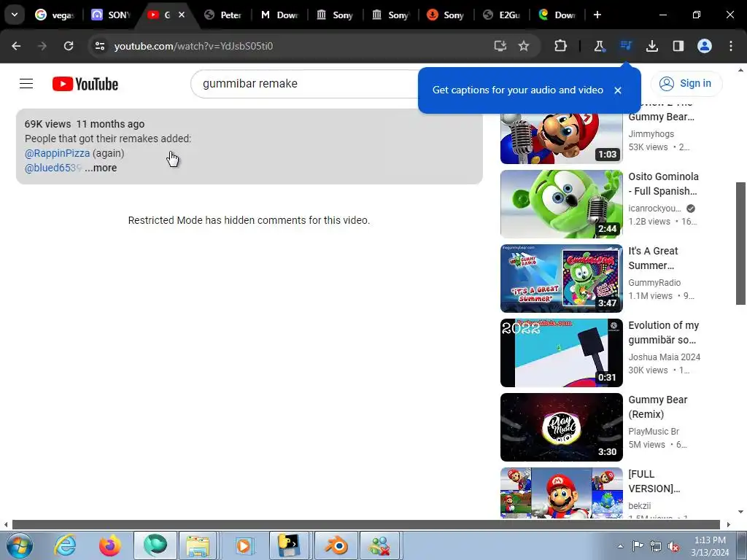
Task: Switch to the vegas Google tab
Action: [55, 15]
